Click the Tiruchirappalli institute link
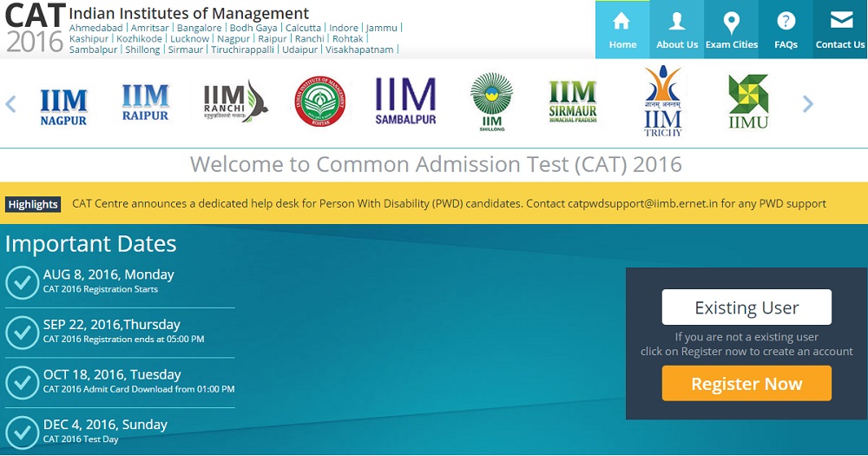The image size is (868, 456). [x=242, y=50]
